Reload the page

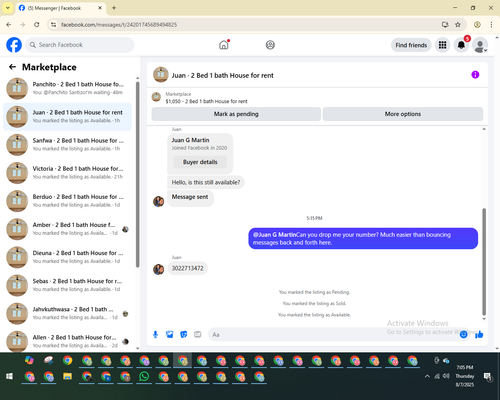pyautogui.click(x=37, y=25)
